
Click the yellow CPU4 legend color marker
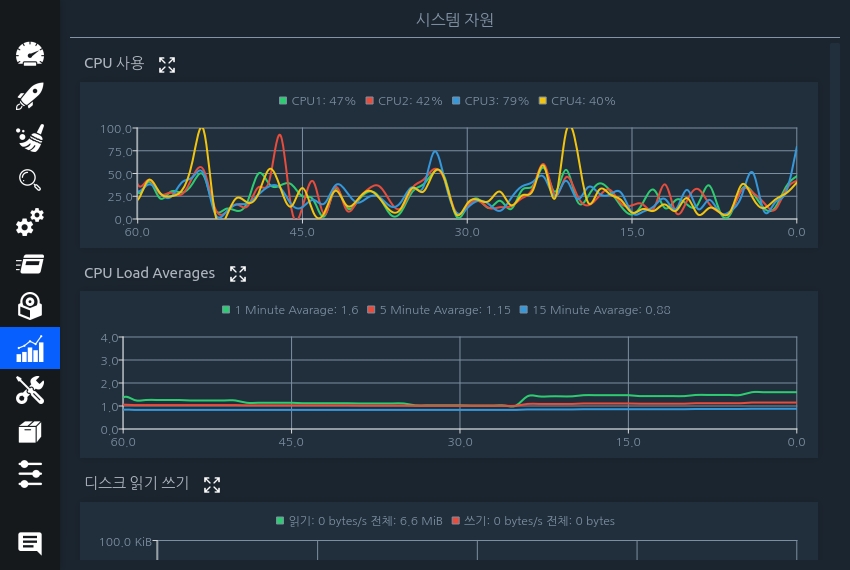tap(543, 101)
